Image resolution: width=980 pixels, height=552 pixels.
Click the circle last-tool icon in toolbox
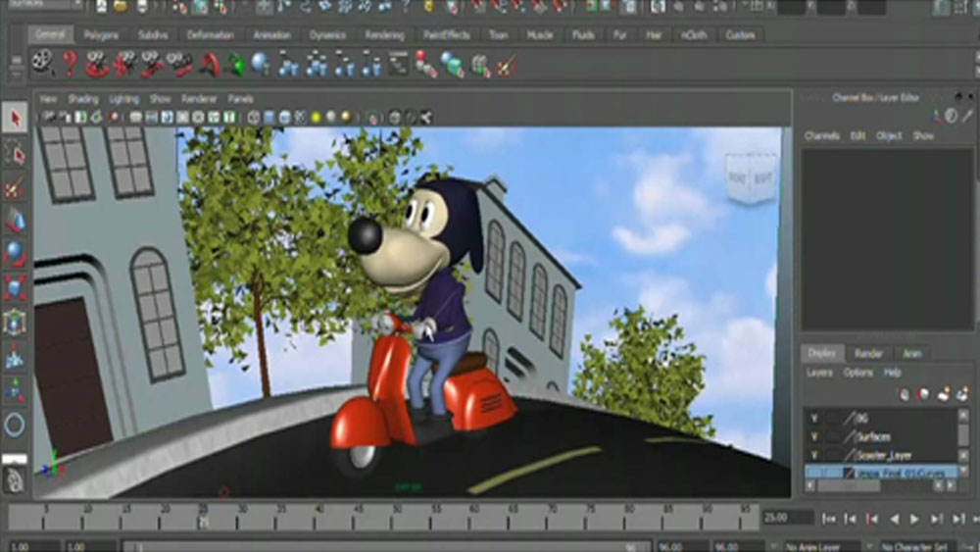15,425
